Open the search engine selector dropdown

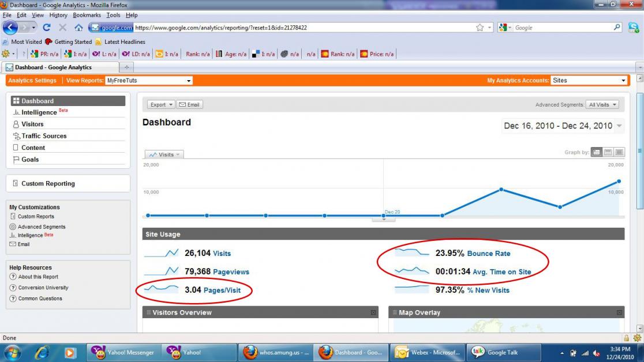[505, 28]
